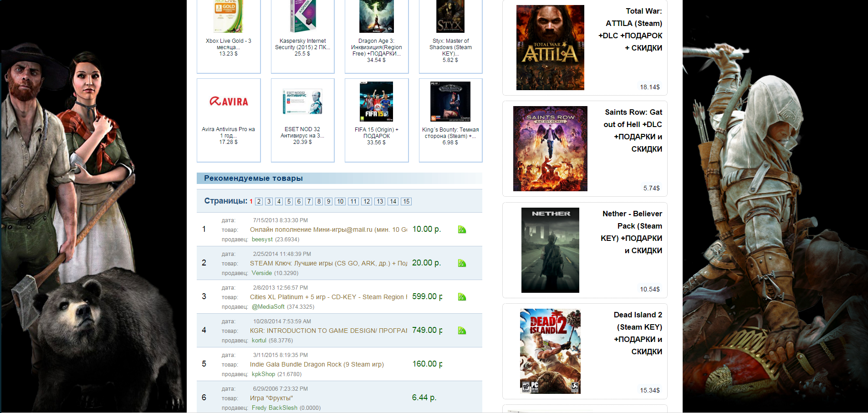Image resolution: width=868 pixels, height=413 pixels.
Task: Open the Dead Island 2 cover image
Action: [550, 351]
